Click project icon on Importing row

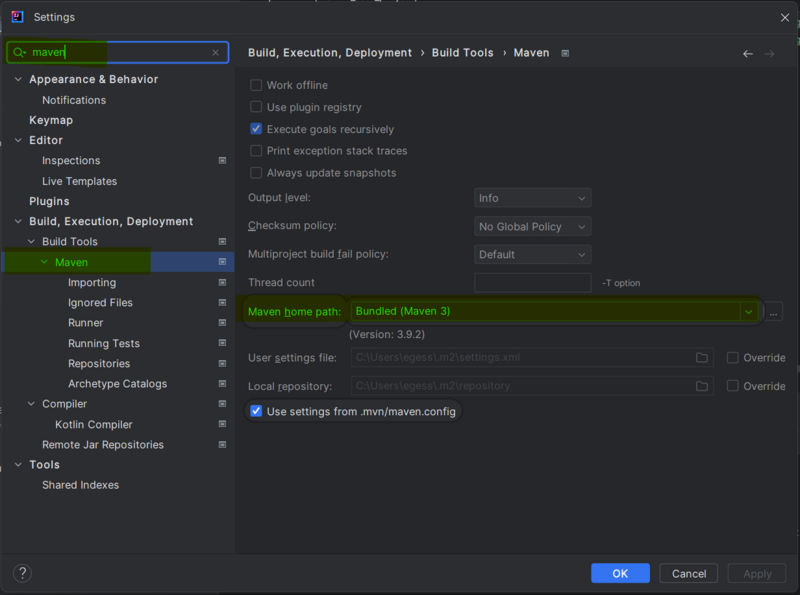(x=222, y=282)
